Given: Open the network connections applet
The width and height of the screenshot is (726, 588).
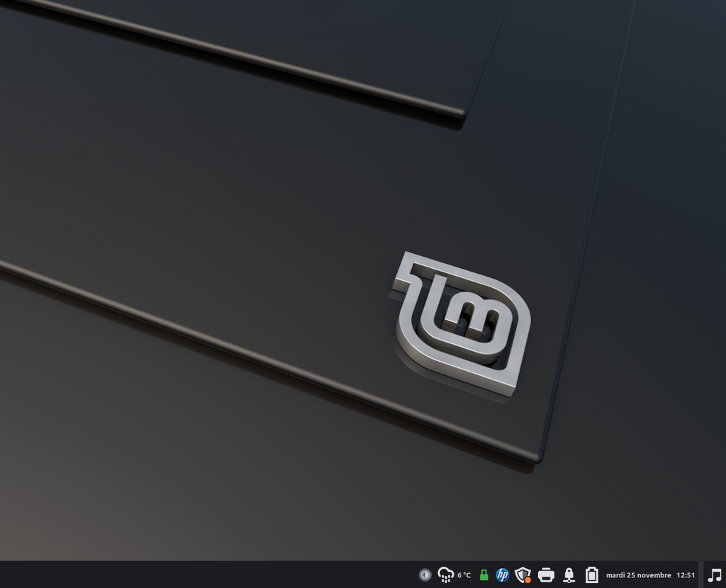Looking at the screenshot, I should tap(569, 575).
